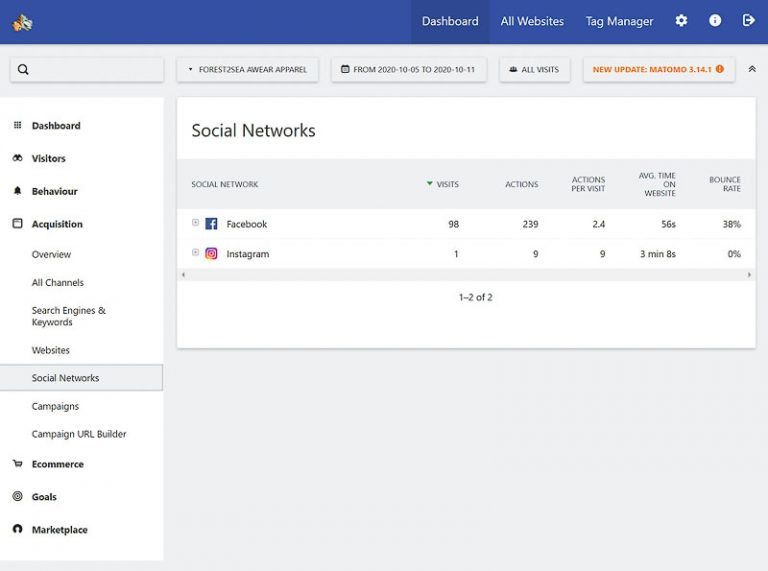Click the Matomo logo icon
768x571 pixels.
(x=22, y=22)
